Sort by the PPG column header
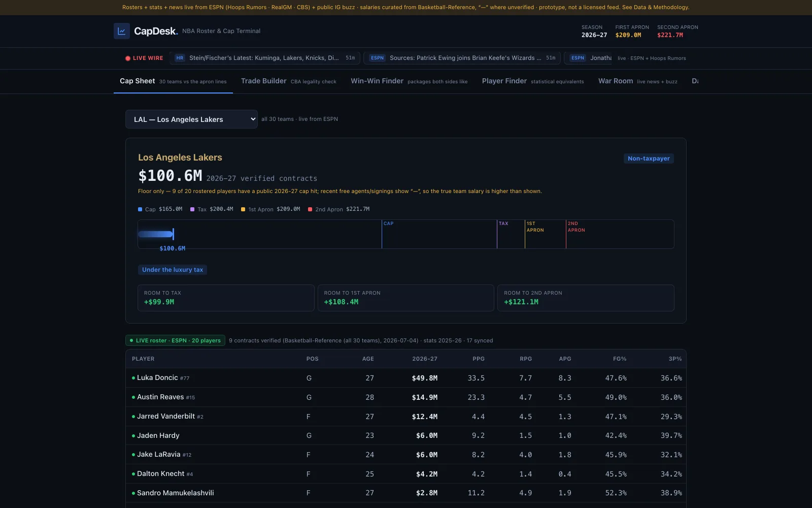 (479, 359)
